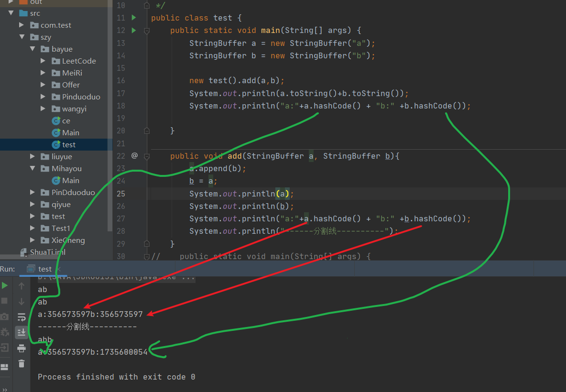Click the Stop process square icon
The width and height of the screenshot is (566, 392).
(5, 301)
